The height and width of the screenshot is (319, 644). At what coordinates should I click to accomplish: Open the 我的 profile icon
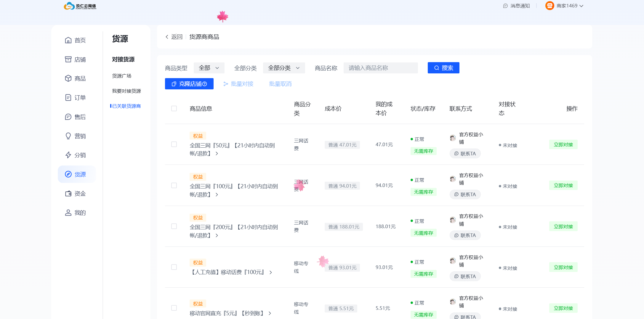[68, 213]
